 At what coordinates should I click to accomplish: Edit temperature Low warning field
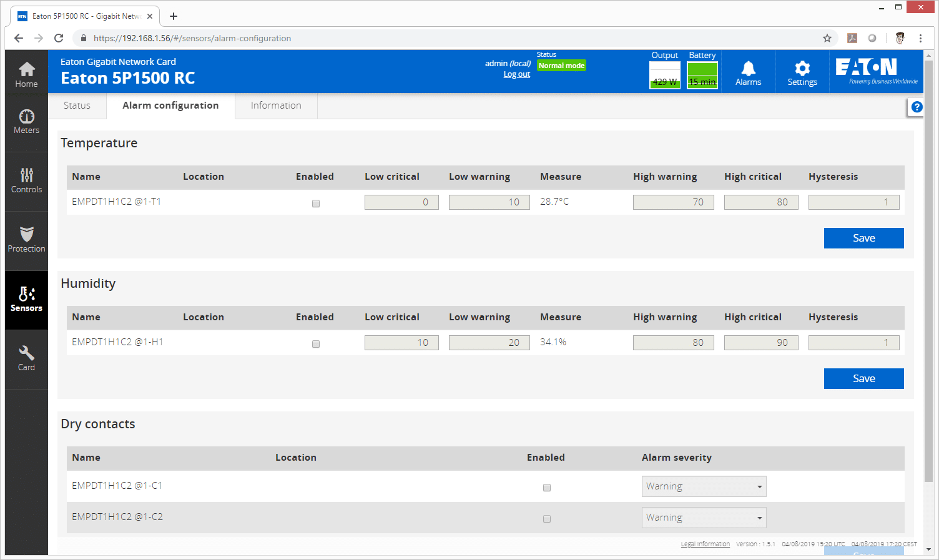[489, 202]
